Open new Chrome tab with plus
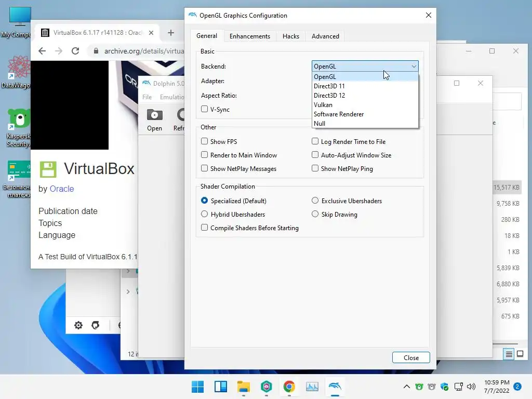 coord(170,33)
